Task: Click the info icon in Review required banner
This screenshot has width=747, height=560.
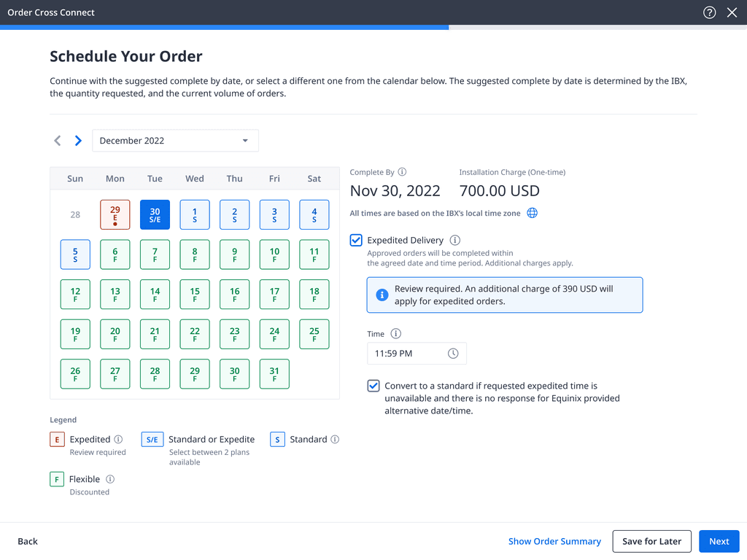Action: coord(382,295)
